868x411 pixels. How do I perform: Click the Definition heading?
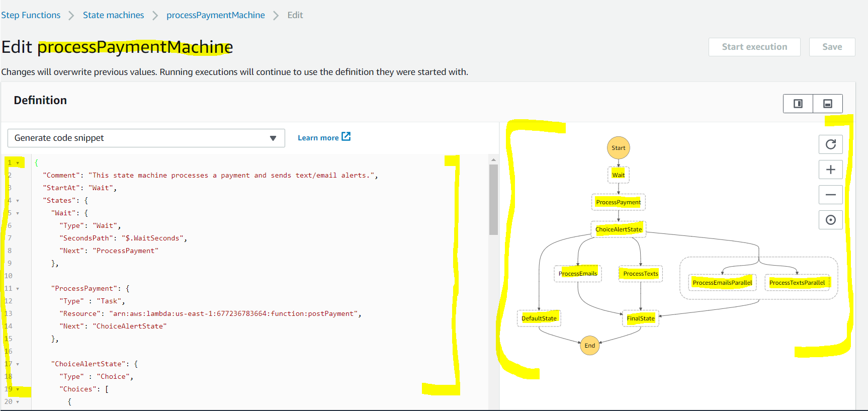[40, 100]
